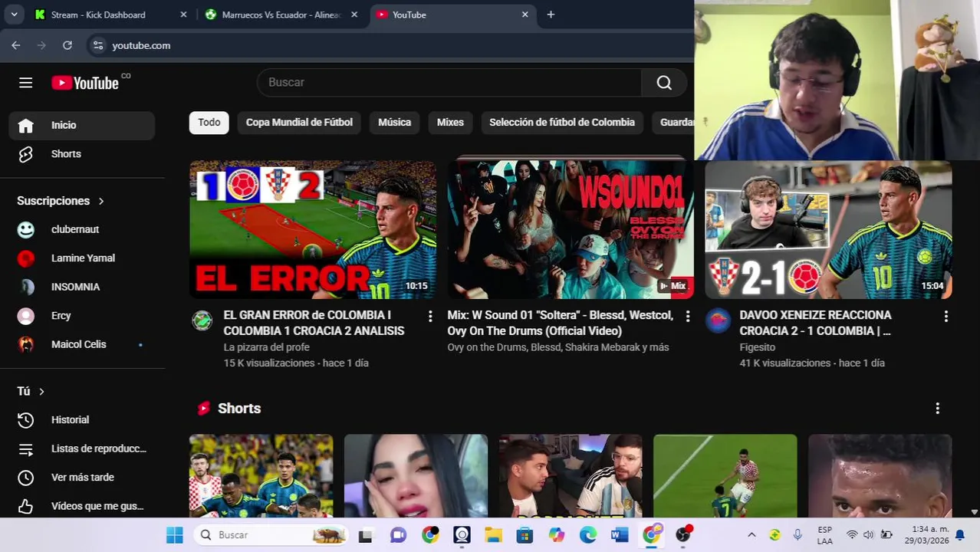Viewport: 980px width, 552px height.
Task: Select the Todo filter chip
Action: (x=209, y=123)
